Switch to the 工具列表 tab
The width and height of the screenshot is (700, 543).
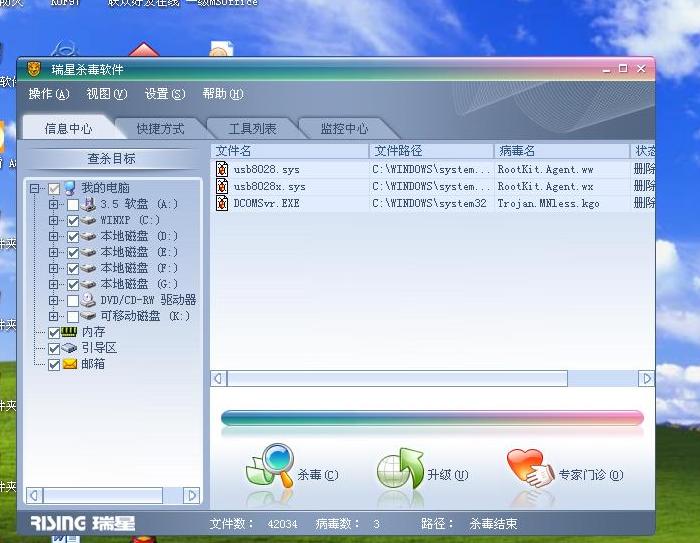[252, 129]
